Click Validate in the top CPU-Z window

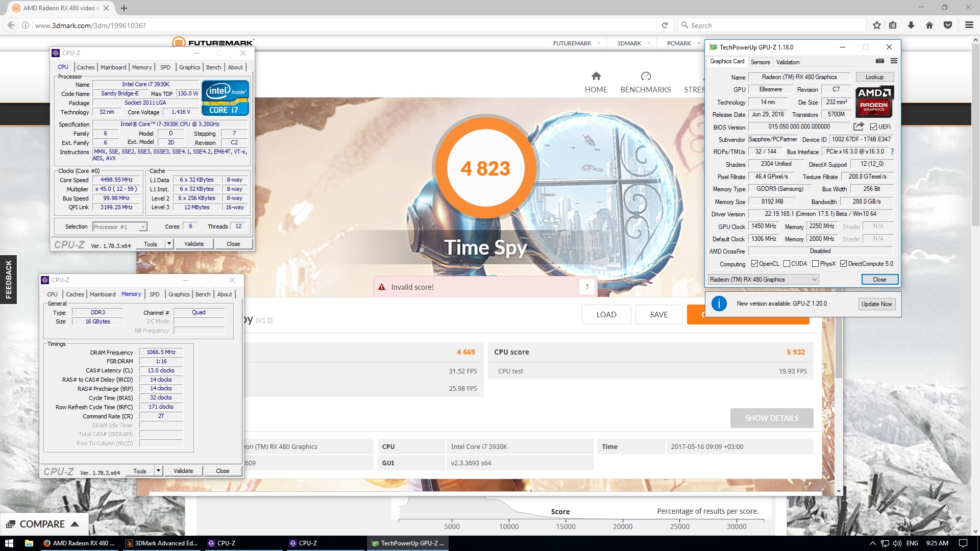tap(194, 244)
